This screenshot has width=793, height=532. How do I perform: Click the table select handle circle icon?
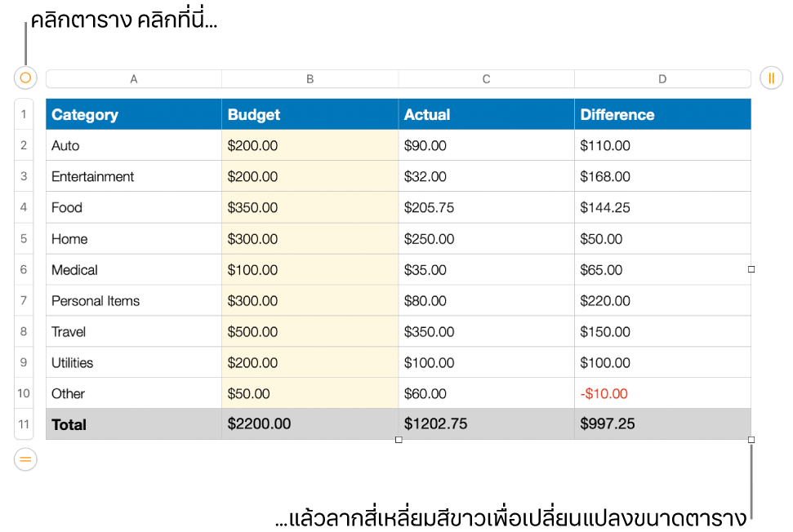point(25,78)
